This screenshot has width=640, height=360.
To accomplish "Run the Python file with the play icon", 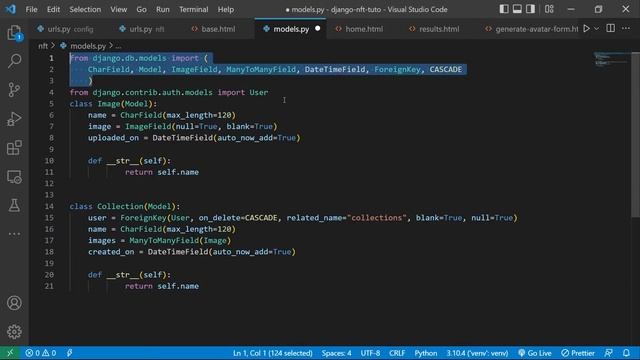I will (x=587, y=29).
